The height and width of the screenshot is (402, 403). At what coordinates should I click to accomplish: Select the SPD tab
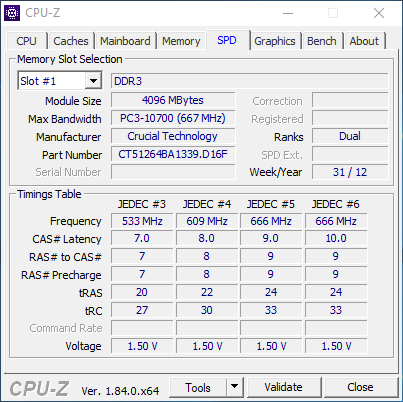tap(227, 40)
